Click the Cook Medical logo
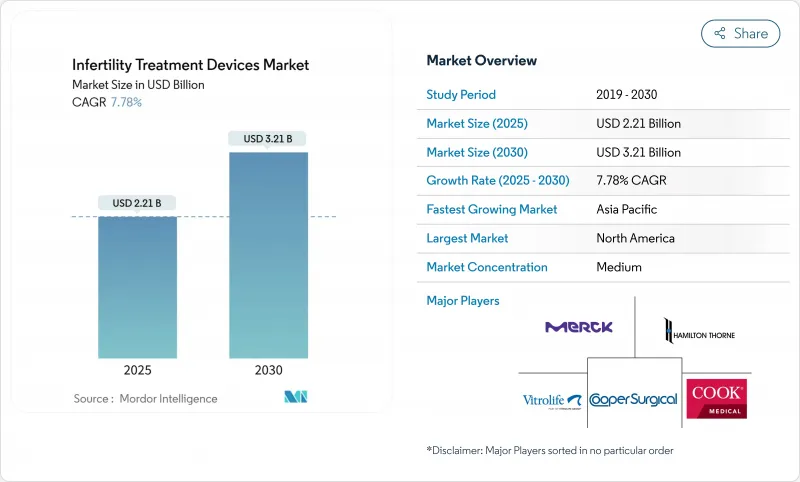Screen dimensions: 800x482 tap(716, 397)
